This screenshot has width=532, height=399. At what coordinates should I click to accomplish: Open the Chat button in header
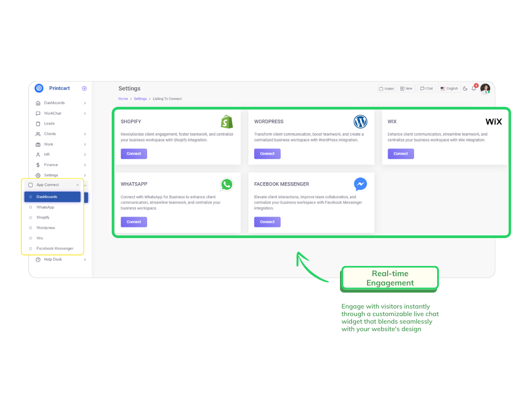tap(427, 89)
